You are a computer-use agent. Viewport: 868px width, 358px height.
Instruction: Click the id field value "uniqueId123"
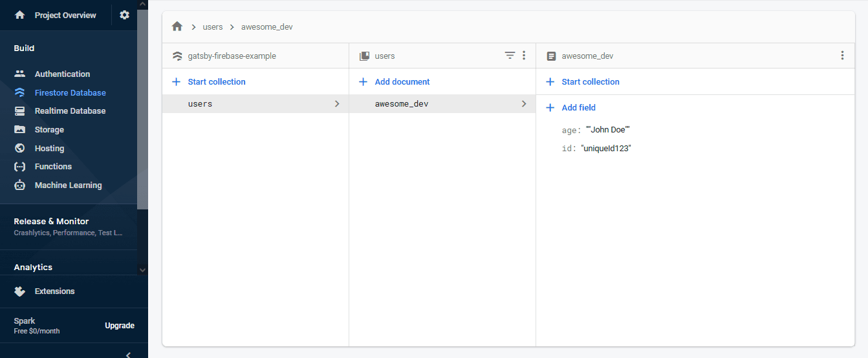606,149
